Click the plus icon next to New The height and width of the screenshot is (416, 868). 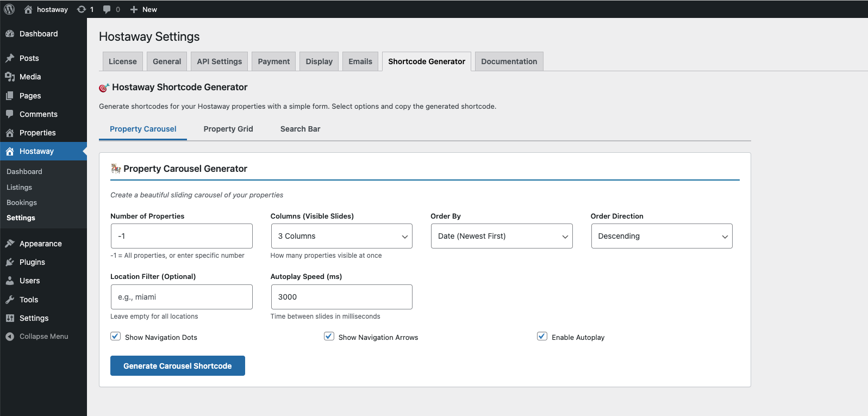click(x=134, y=9)
